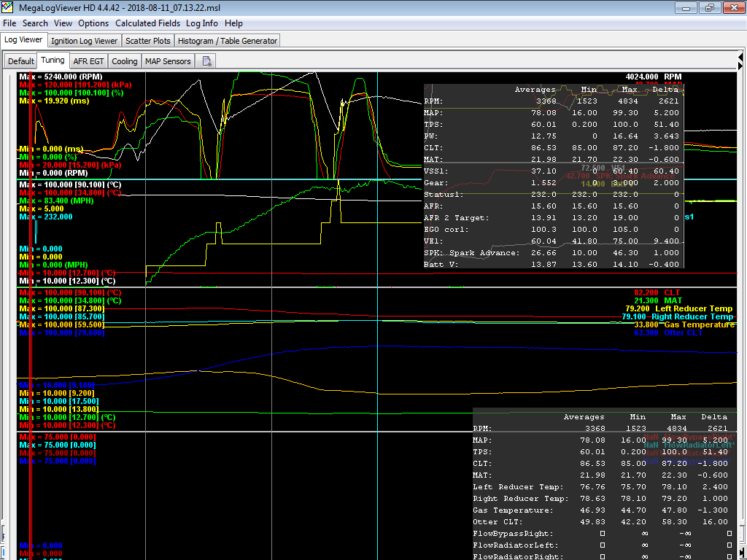The width and height of the screenshot is (747, 560).
Task: Click the '79.200 Left Reducer Temp' readout
Action: click(679, 309)
